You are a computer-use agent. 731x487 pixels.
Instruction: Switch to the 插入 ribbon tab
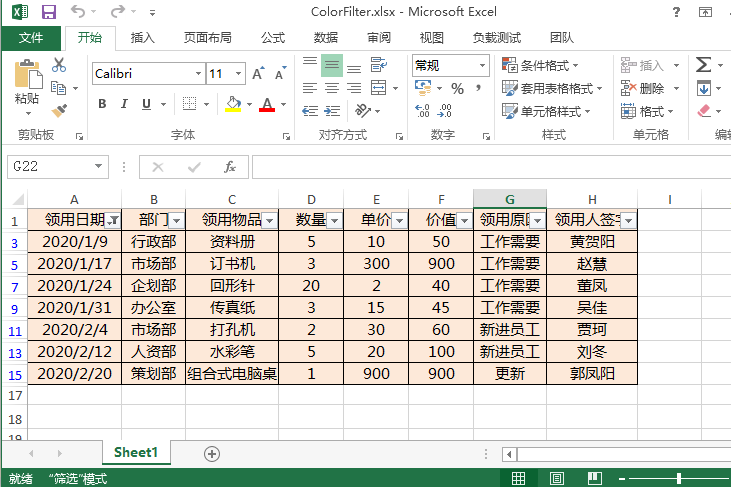pos(143,38)
